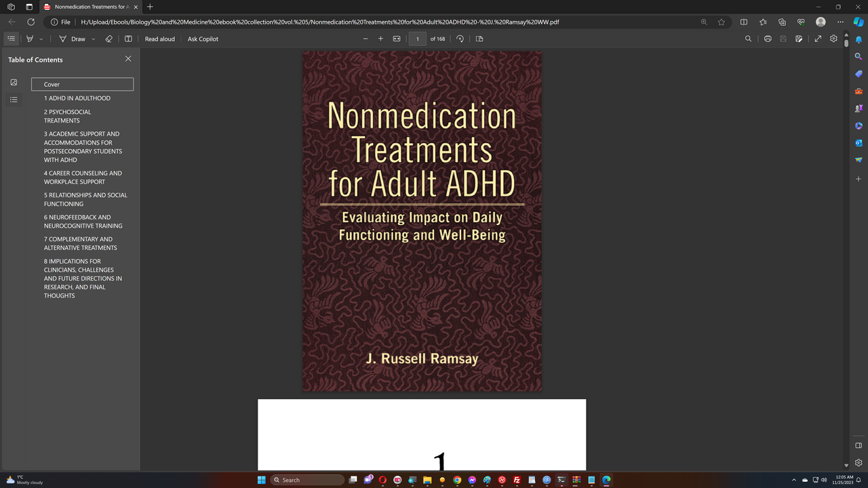Activate the Draw tool

[73, 39]
